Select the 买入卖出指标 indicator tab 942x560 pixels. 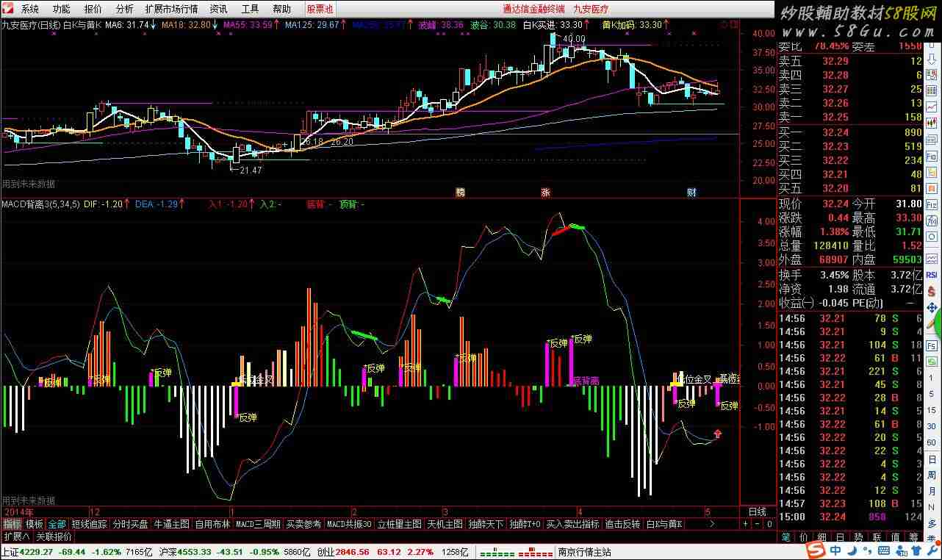tap(573, 525)
